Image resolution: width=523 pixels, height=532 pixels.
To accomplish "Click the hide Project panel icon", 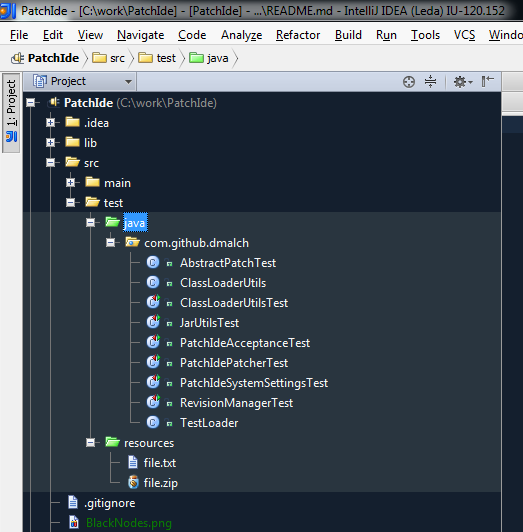I will pos(488,81).
